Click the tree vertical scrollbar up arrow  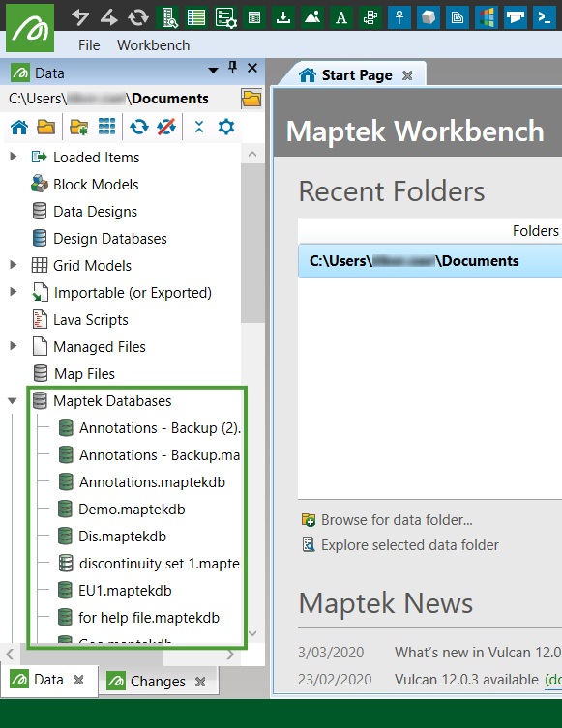252,154
